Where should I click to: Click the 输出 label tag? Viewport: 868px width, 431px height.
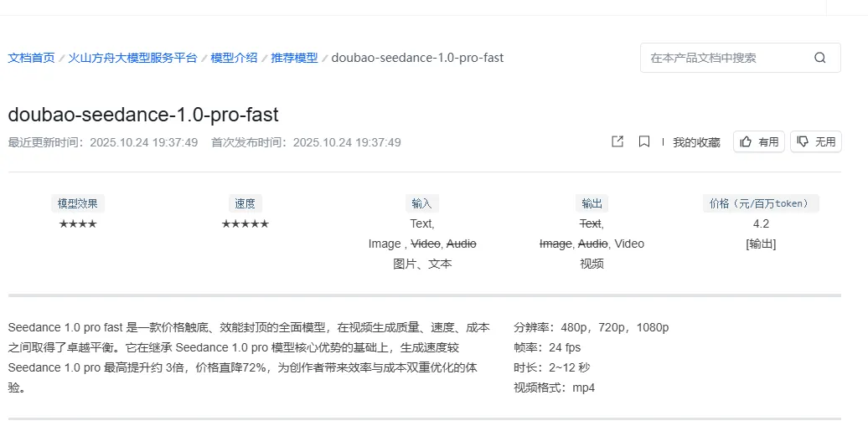pyautogui.click(x=592, y=203)
